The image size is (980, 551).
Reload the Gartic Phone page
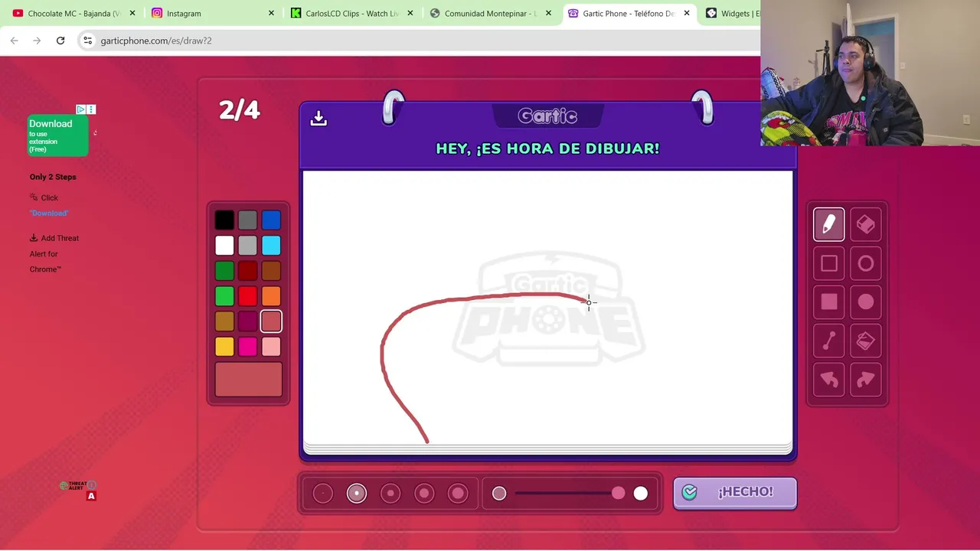click(x=60, y=41)
